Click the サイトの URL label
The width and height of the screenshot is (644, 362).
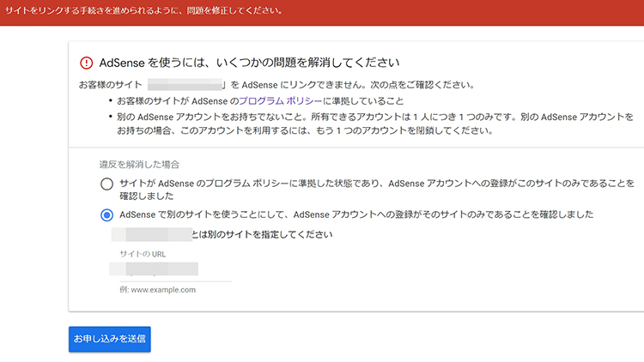pos(143,254)
